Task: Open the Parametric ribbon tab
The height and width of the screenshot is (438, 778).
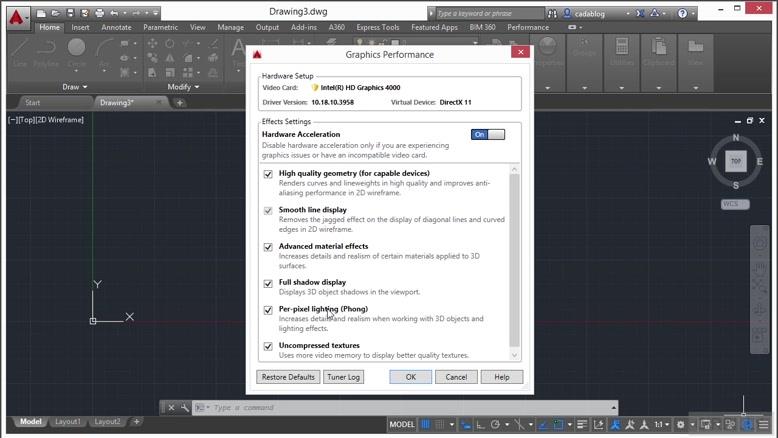Action: 160,27
